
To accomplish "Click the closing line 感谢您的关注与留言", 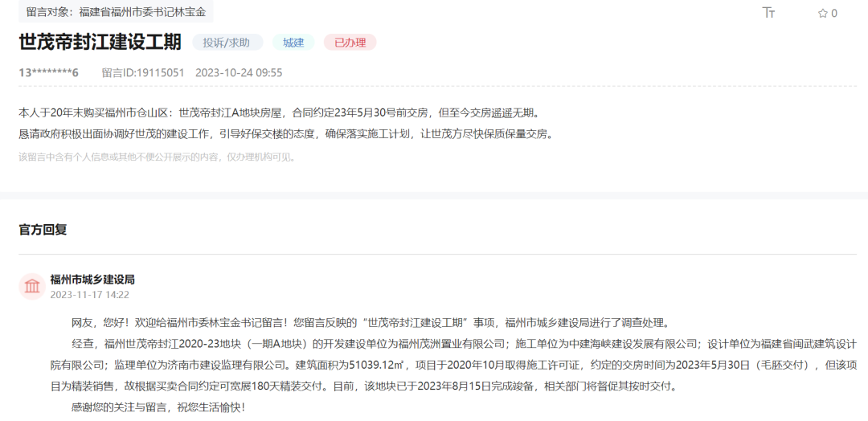I will pos(158,408).
